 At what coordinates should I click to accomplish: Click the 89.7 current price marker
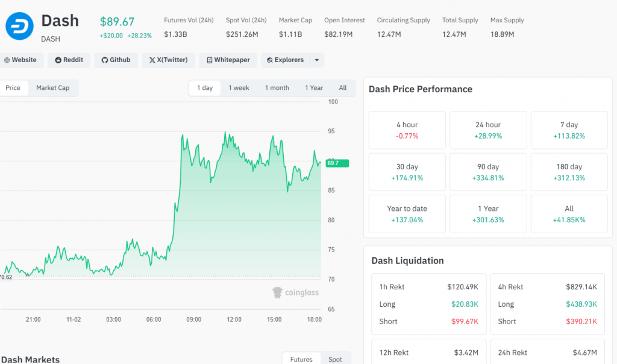tap(332, 163)
